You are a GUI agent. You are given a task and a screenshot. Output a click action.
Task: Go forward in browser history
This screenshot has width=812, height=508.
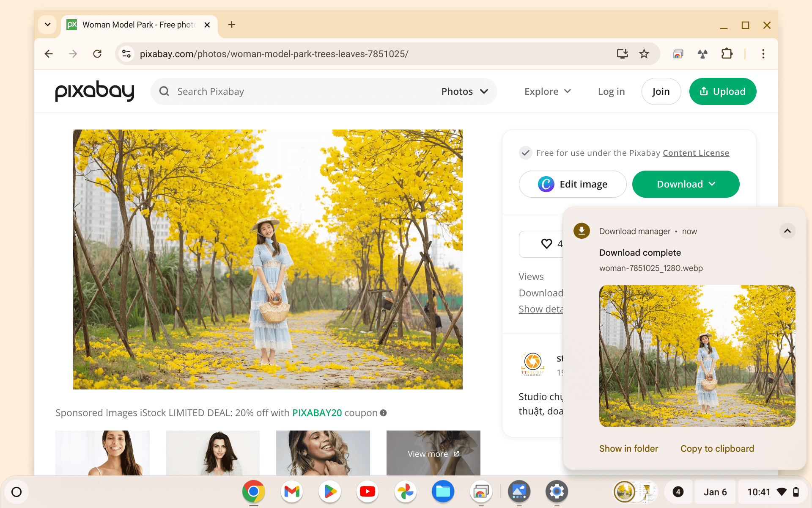tap(73, 54)
